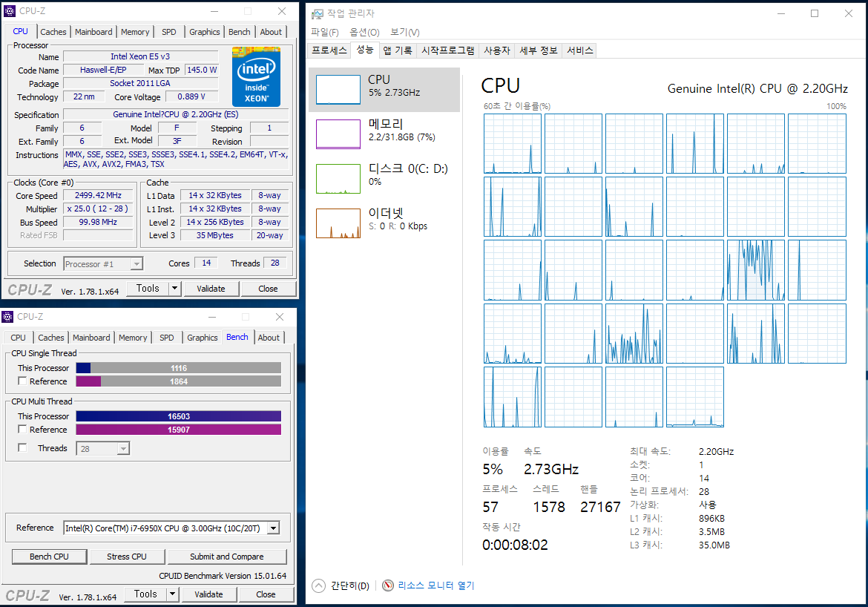Click Validate button in Bench CPU-Z window

pos(208,594)
